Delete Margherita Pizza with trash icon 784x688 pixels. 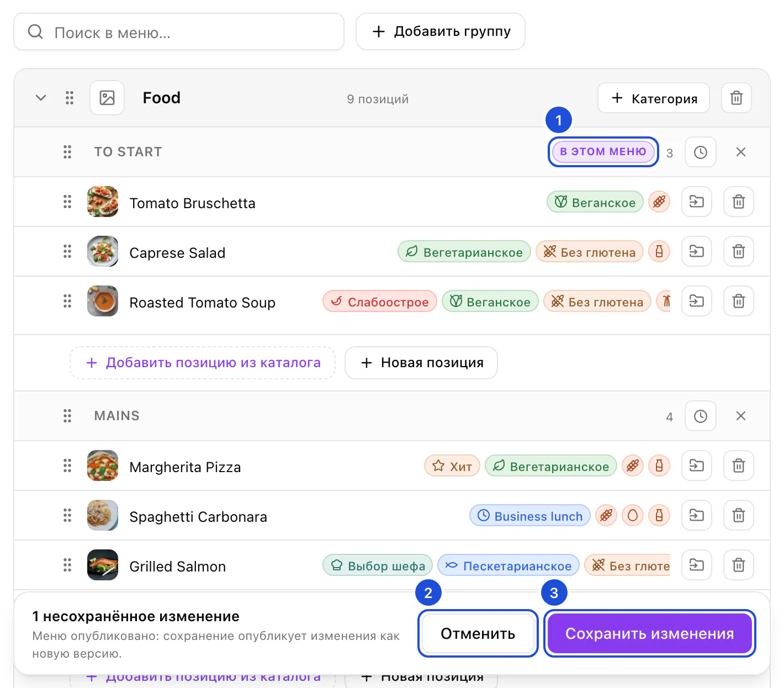click(739, 466)
